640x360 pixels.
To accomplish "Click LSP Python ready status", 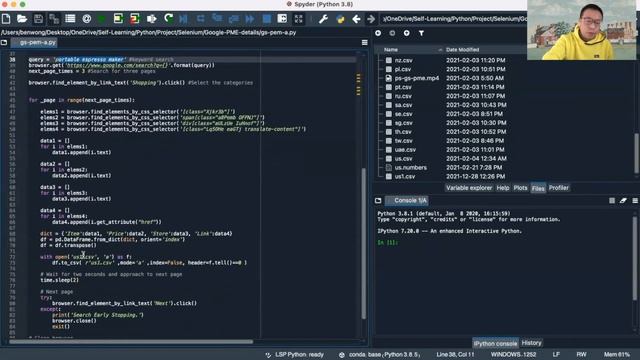I will tap(294, 355).
